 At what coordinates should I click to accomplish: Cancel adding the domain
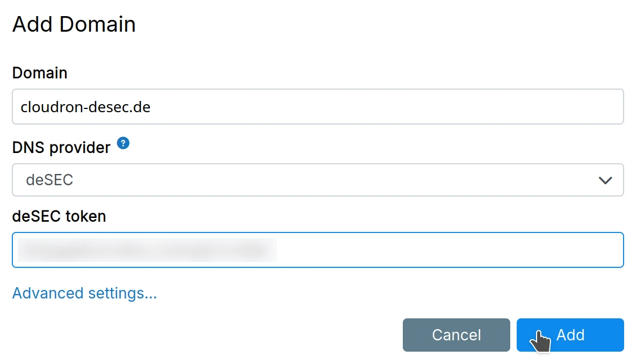tap(456, 335)
